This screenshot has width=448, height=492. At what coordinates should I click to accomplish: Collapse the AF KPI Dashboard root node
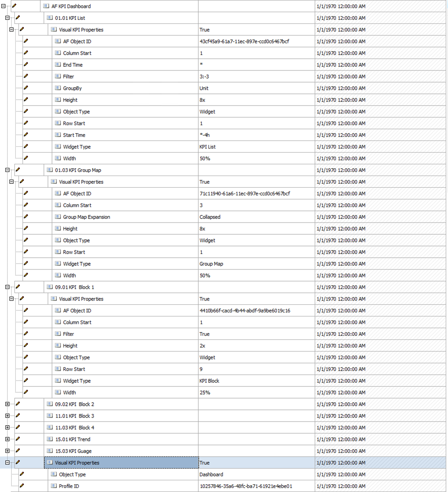(3, 6)
